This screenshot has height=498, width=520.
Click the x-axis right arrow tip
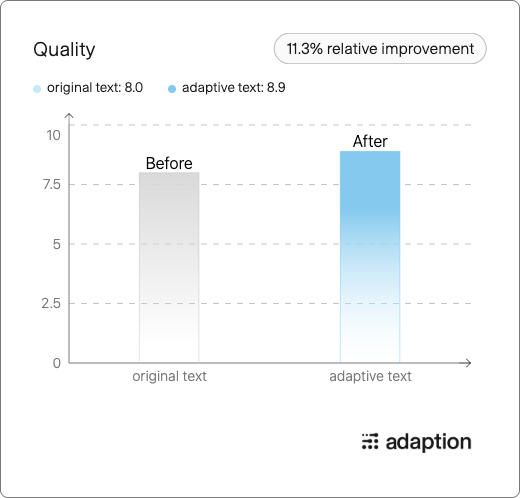click(x=468, y=363)
